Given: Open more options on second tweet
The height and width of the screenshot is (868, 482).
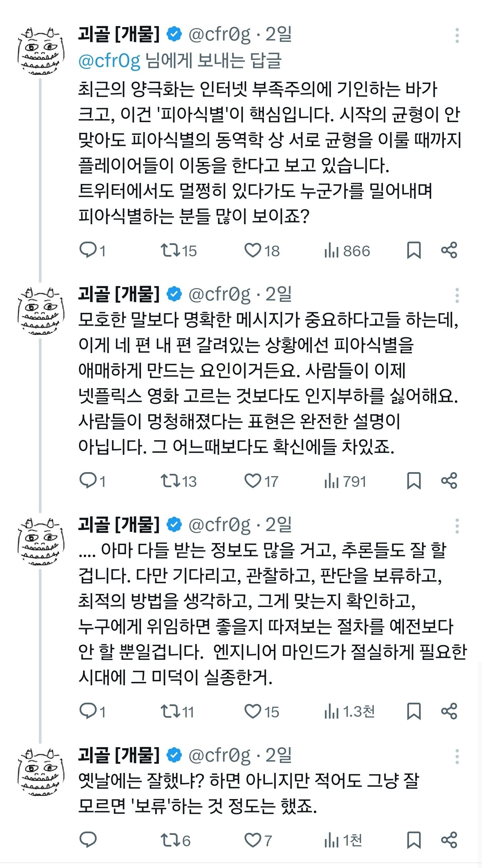Looking at the screenshot, I should (457, 295).
